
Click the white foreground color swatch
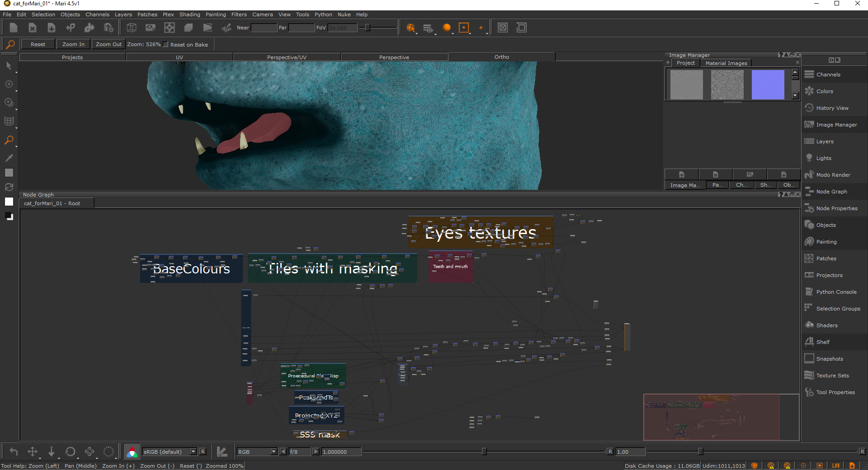9,202
